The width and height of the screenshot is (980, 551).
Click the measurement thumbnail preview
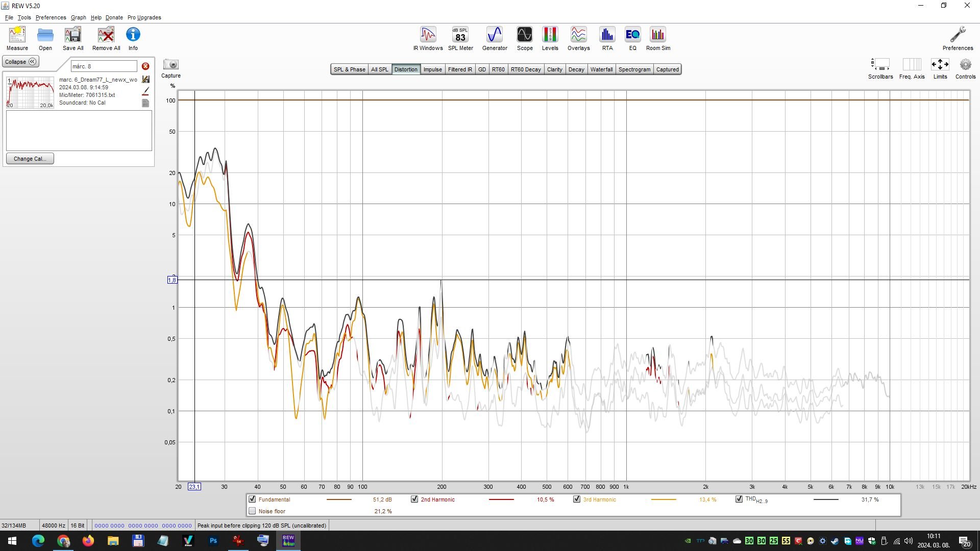(x=30, y=92)
